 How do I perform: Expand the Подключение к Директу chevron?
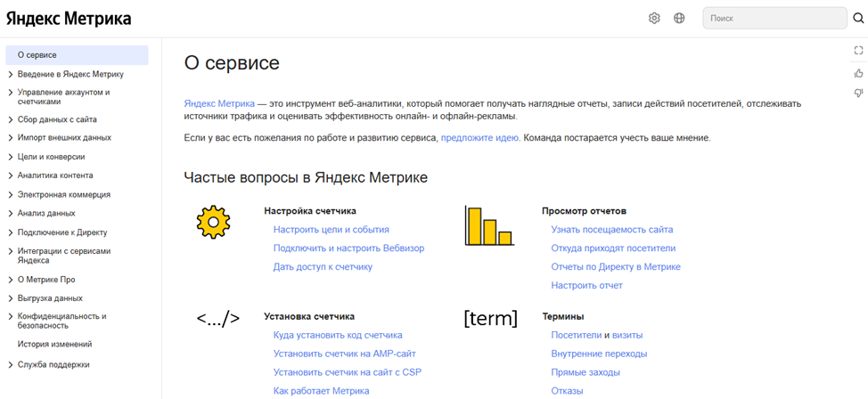click(x=11, y=232)
